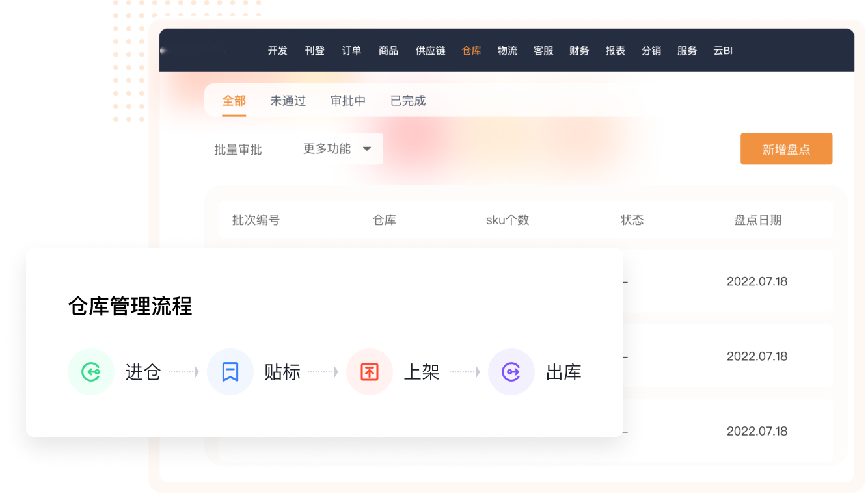Select the 全部 tab
The height and width of the screenshot is (496, 868).
(234, 101)
